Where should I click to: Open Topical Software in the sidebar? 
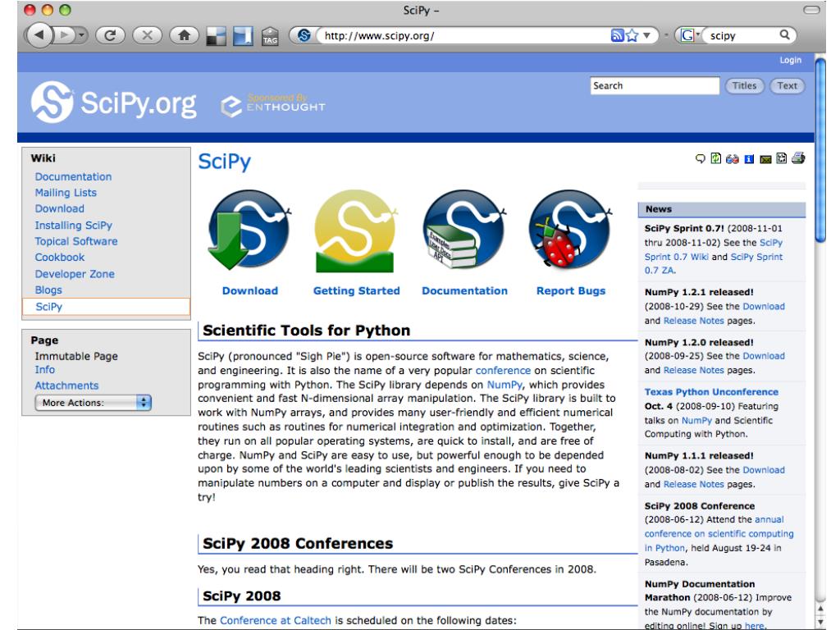tap(76, 242)
